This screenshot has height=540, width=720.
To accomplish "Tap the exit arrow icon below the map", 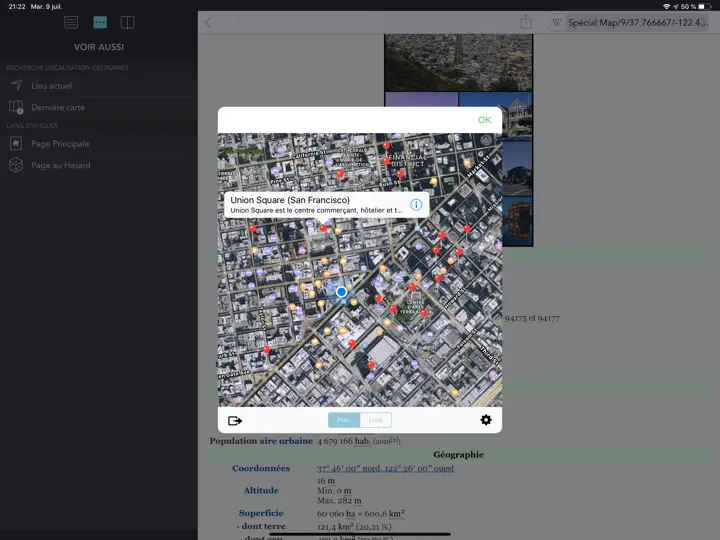I will pyautogui.click(x=235, y=420).
